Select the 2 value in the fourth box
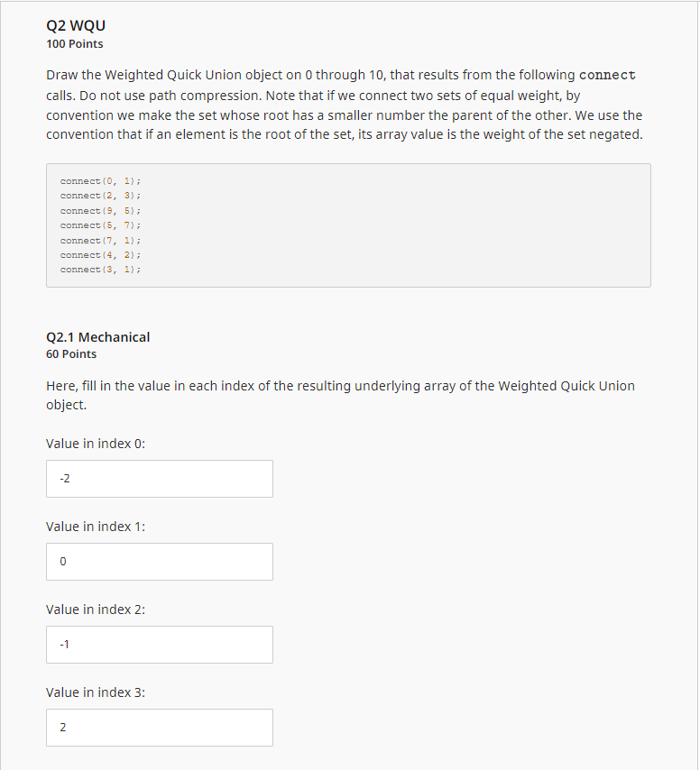Image resolution: width=700 pixels, height=770 pixels. [x=62, y=727]
